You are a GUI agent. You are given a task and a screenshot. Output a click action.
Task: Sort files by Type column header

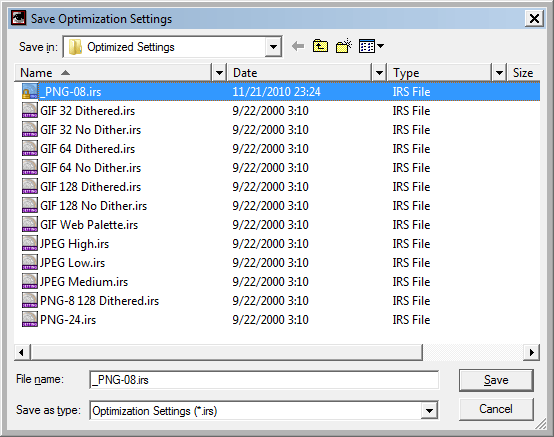pos(440,73)
